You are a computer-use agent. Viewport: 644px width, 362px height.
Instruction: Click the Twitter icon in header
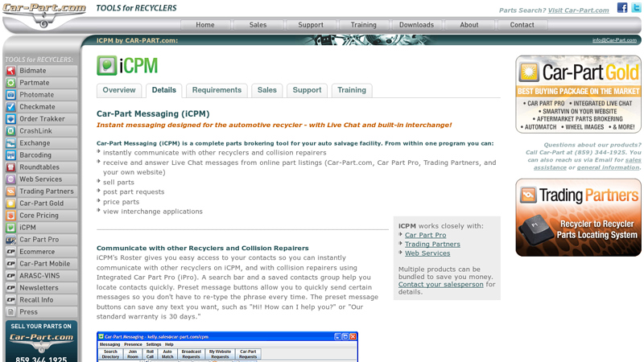(635, 8)
